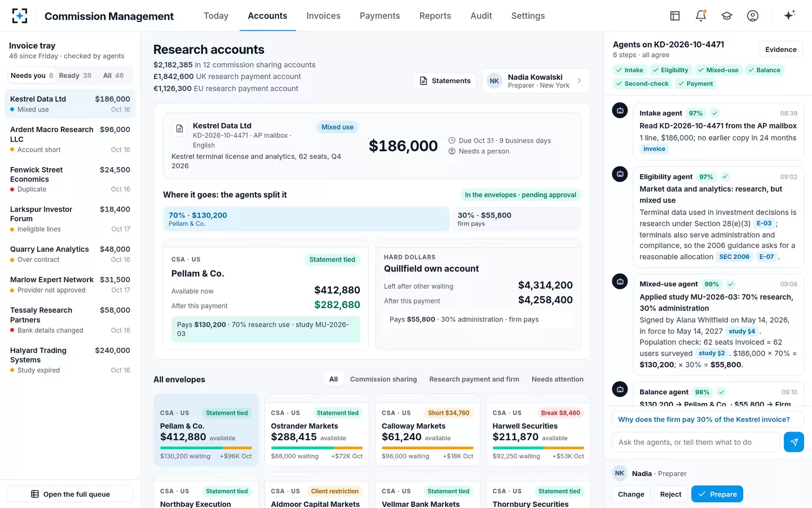The image size is (812, 508).
Task: Select the All 46 tray filter
Action: [x=113, y=76]
